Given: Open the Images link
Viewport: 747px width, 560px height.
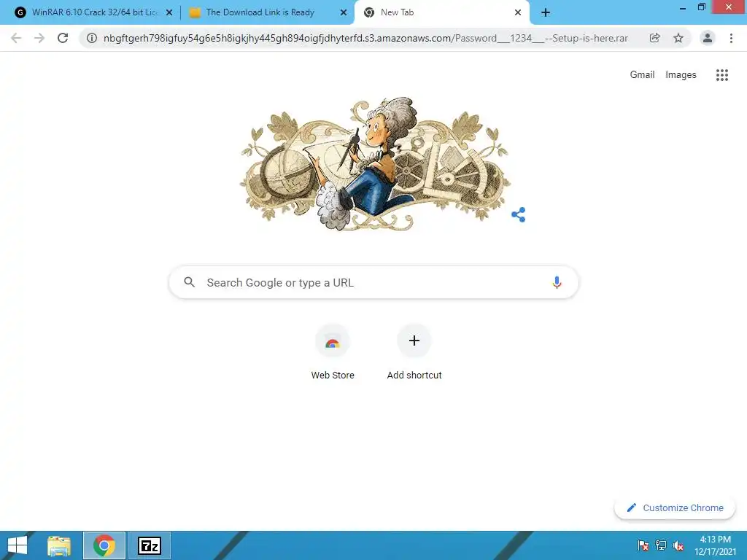Looking at the screenshot, I should click(x=681, y=75).
